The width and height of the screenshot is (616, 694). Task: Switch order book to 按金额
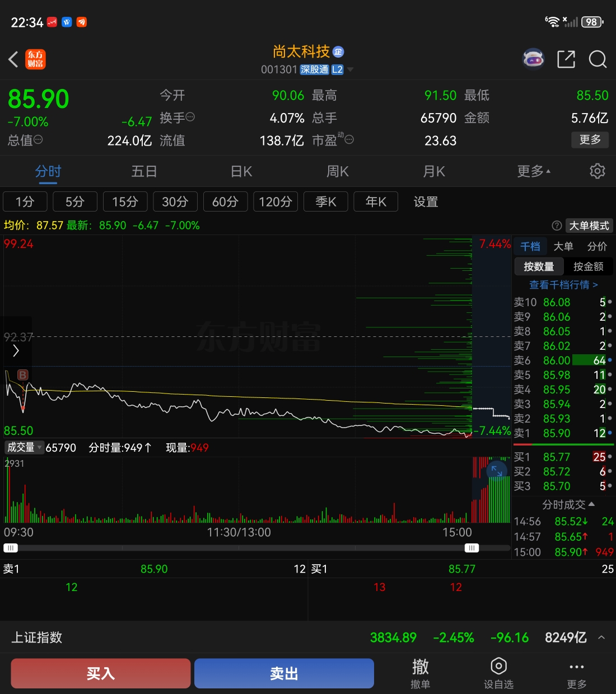tap(589, 266)
